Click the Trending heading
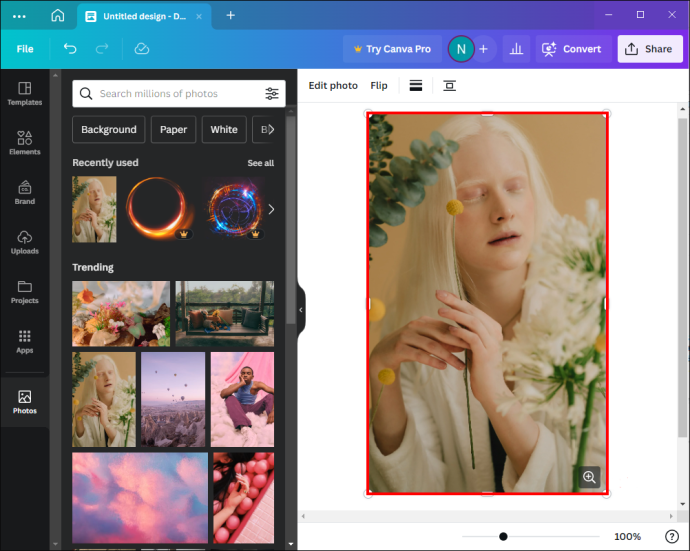This screenshot has width=690, height=551. click(x=93, y=268)
